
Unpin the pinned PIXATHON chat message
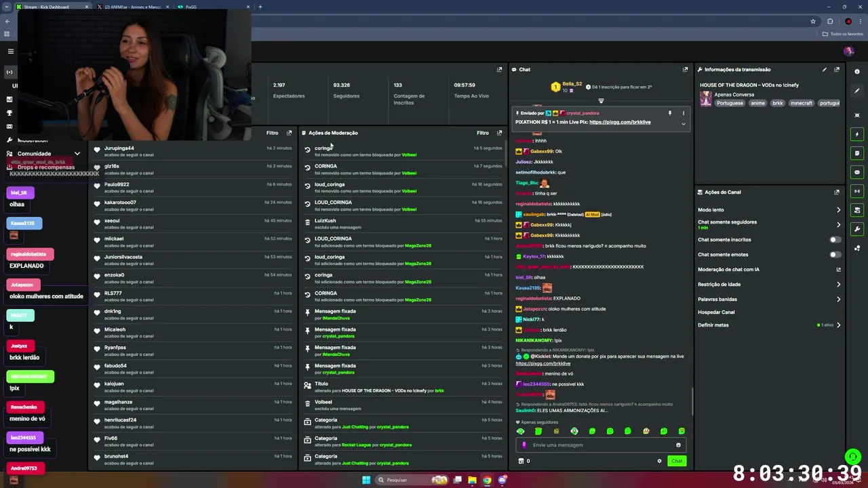point(670,113)
